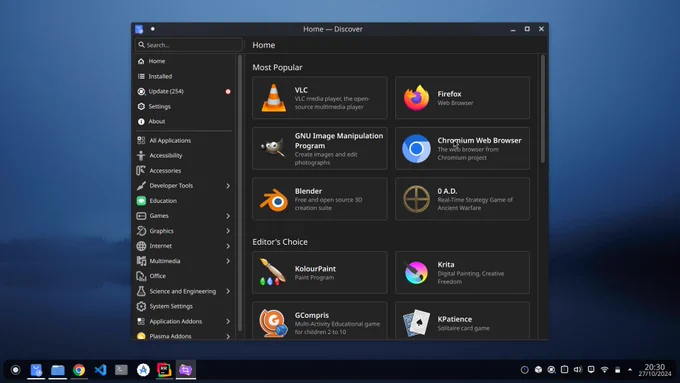Go to the Home page in sidebar
This screenshot has width=680, height=383.
coord(184,61)
